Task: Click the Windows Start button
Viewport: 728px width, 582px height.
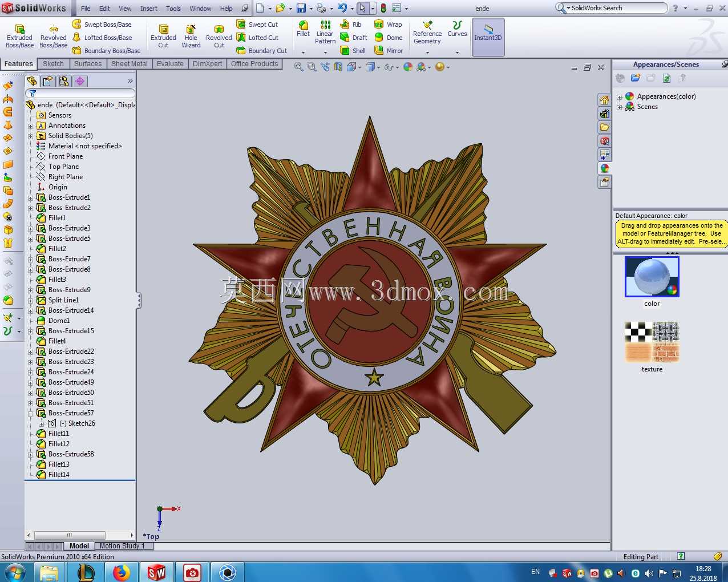Action: point(15,572)
